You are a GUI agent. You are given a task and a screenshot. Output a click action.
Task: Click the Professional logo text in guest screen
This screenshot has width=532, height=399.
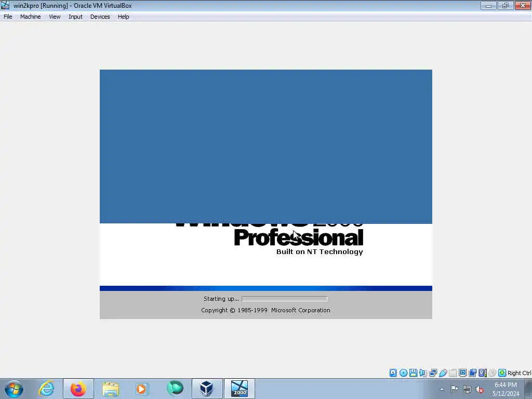[299, 237]
